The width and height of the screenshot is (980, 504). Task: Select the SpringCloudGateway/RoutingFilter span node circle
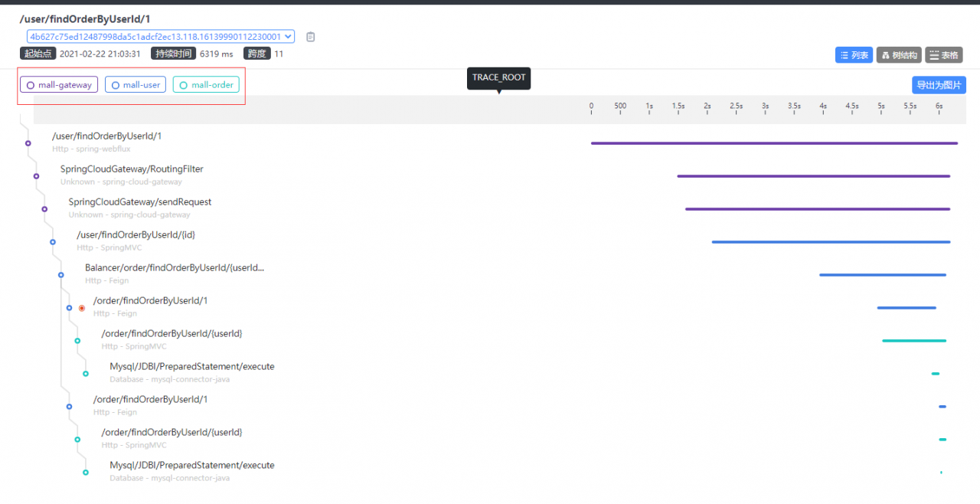pyautogui.click(x=36, y=176)
